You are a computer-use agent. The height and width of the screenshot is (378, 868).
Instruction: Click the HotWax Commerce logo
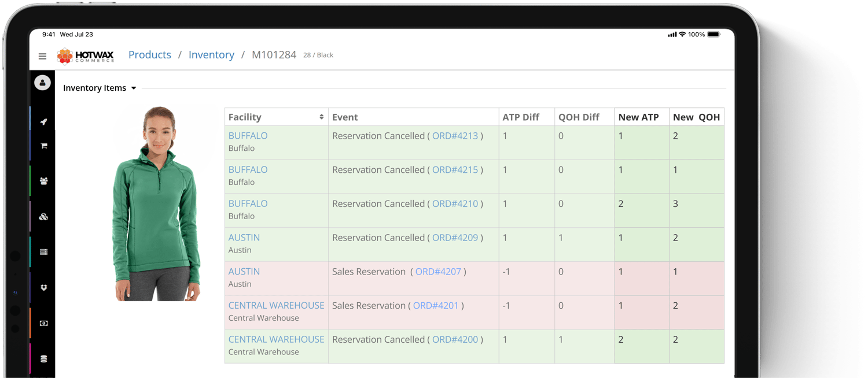click(x=86, y=56)
